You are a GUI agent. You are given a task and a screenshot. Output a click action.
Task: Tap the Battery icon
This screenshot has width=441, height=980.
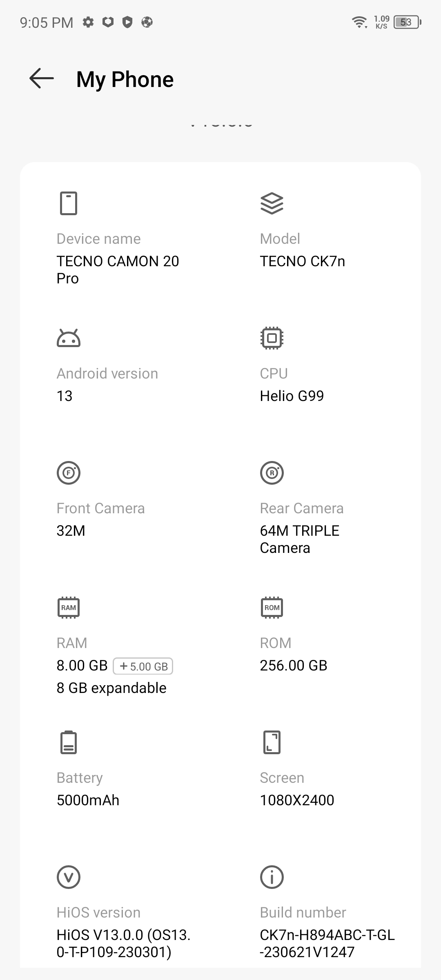coord(69,742)
